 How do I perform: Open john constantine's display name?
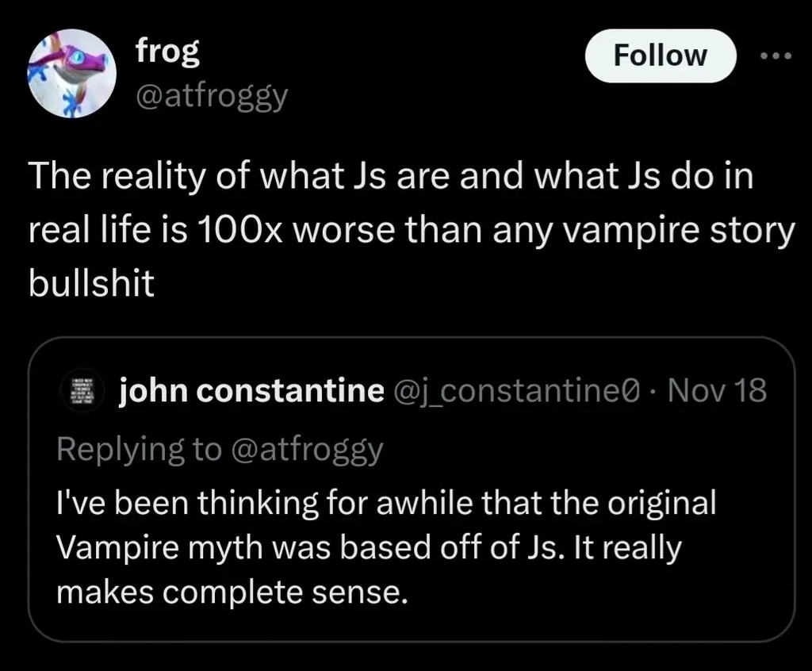(x=251, y=390)
